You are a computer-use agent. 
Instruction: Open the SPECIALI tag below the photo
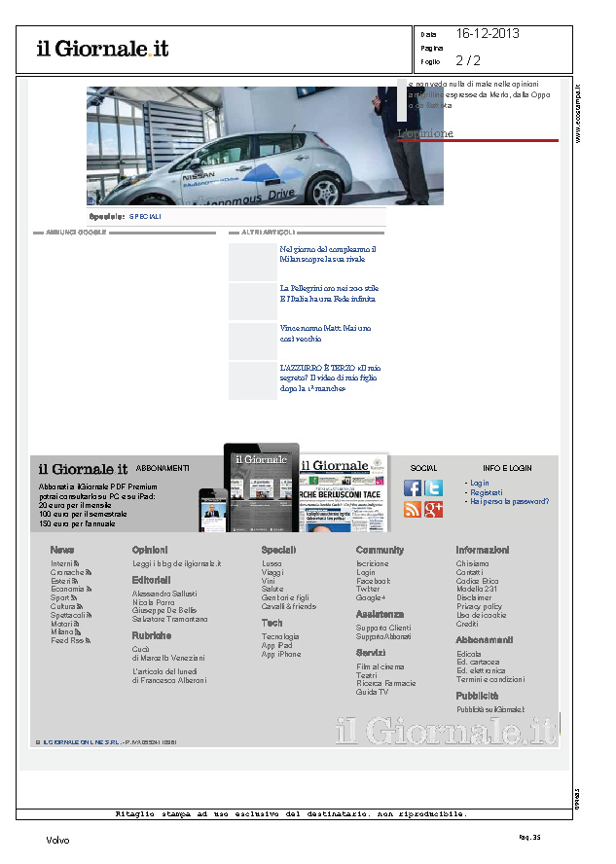(145, 216)
